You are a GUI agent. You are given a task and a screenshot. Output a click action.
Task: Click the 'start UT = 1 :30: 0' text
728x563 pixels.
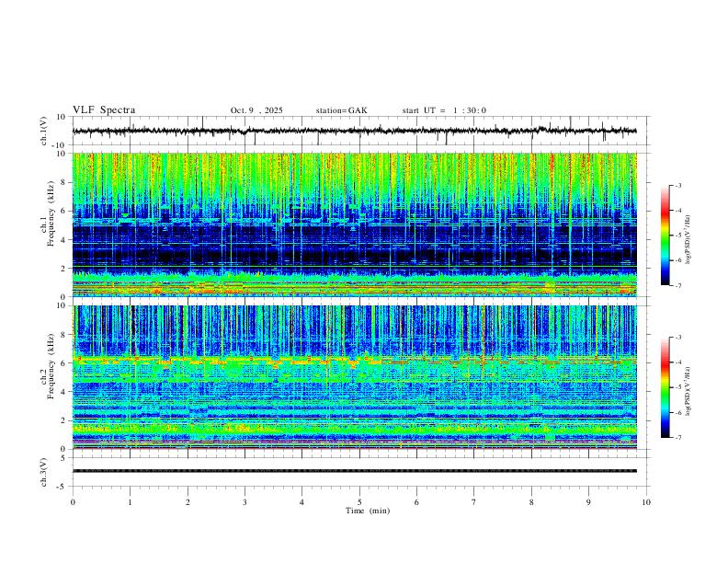pyautogui.click(x=444, y=110)
